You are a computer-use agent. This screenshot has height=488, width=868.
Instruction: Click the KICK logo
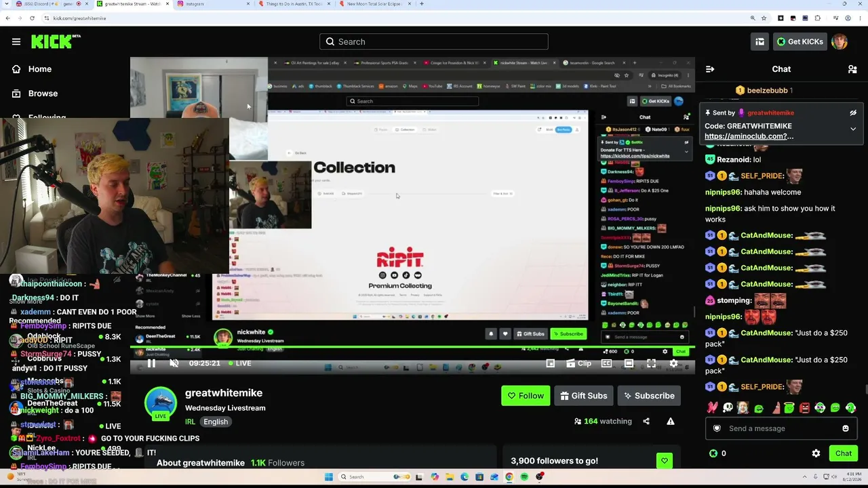tap(56, 41)
